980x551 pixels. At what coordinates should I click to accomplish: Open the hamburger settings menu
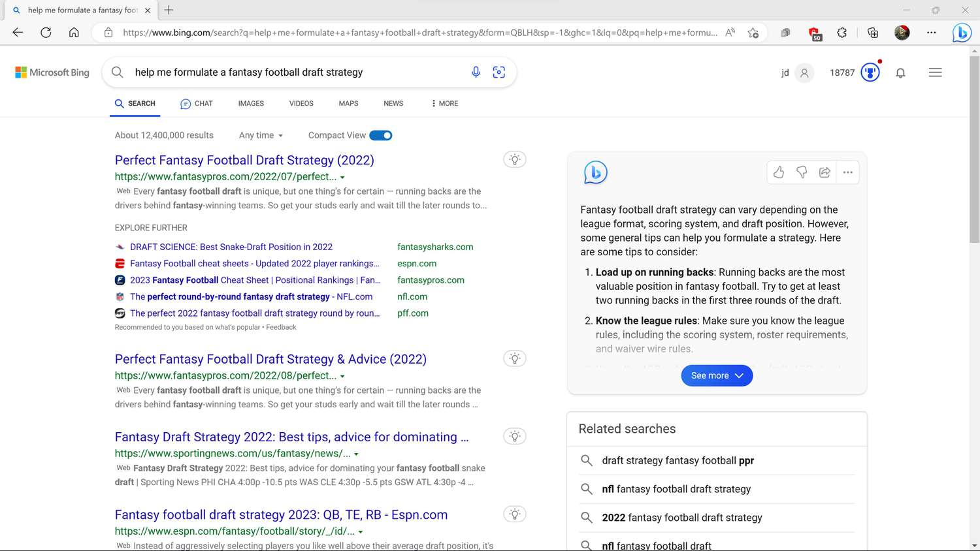935,72
